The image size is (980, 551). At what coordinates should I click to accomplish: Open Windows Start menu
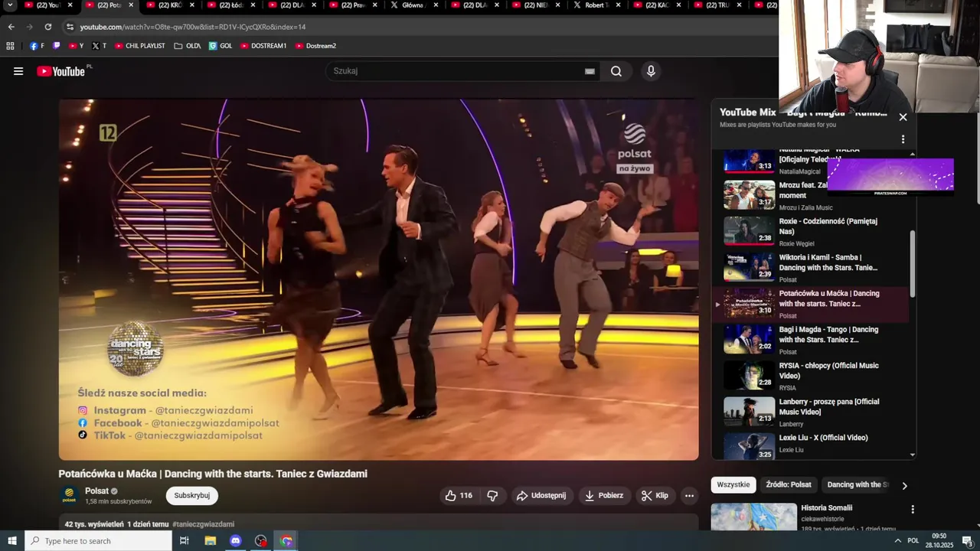pos(12,541)
